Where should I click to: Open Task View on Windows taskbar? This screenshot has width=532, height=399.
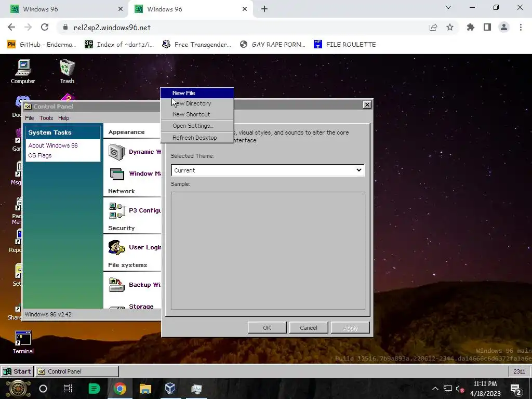coord(68,389)
